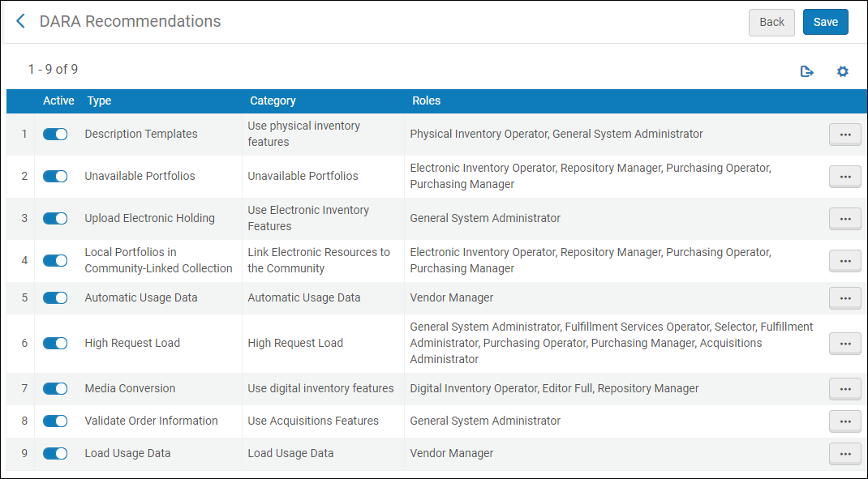Screen dimensions: 868x479
Task: Click 'Link Electronic Resources to the Community' cell
Action: 319,260
